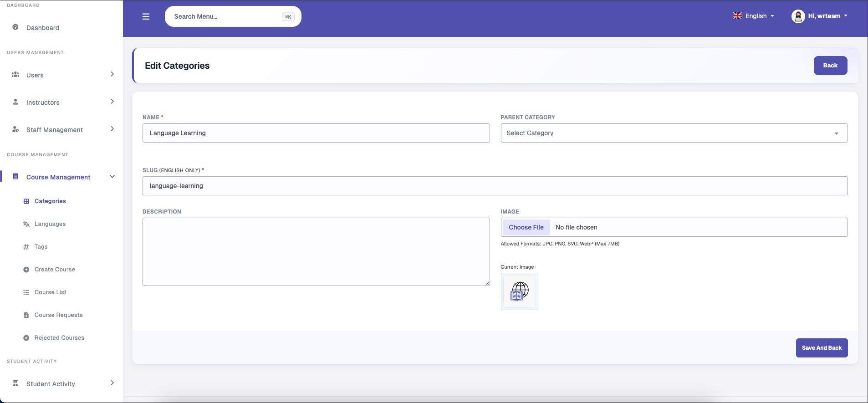
Task: Click the current image thumbnail
Action: [x=520, y=291]
